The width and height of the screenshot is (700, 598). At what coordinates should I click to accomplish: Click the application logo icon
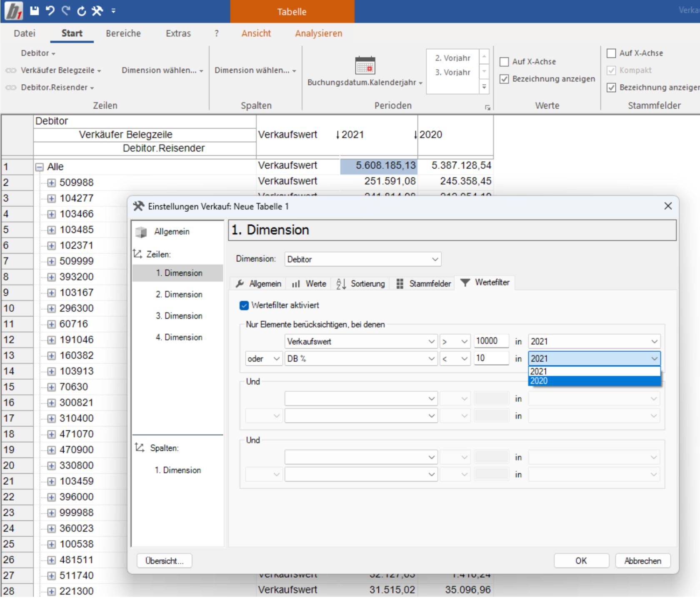pyautogui.click(x=14, y=11)
